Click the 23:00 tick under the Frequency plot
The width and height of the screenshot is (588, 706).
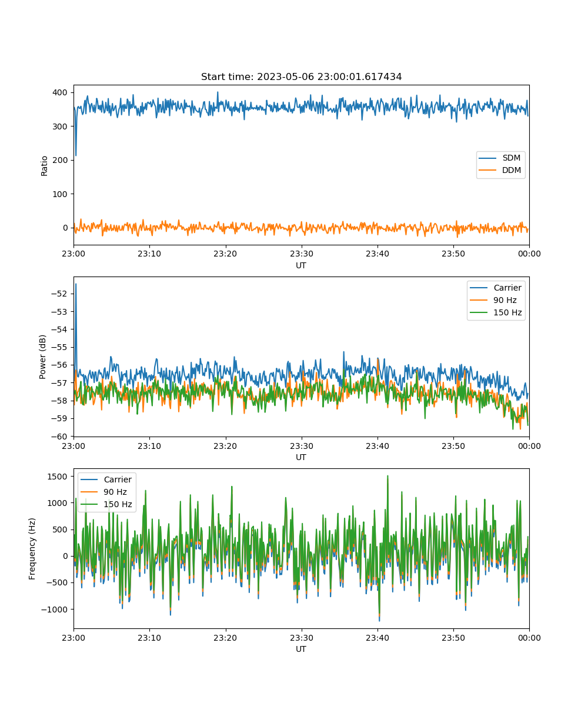point(73,637)
